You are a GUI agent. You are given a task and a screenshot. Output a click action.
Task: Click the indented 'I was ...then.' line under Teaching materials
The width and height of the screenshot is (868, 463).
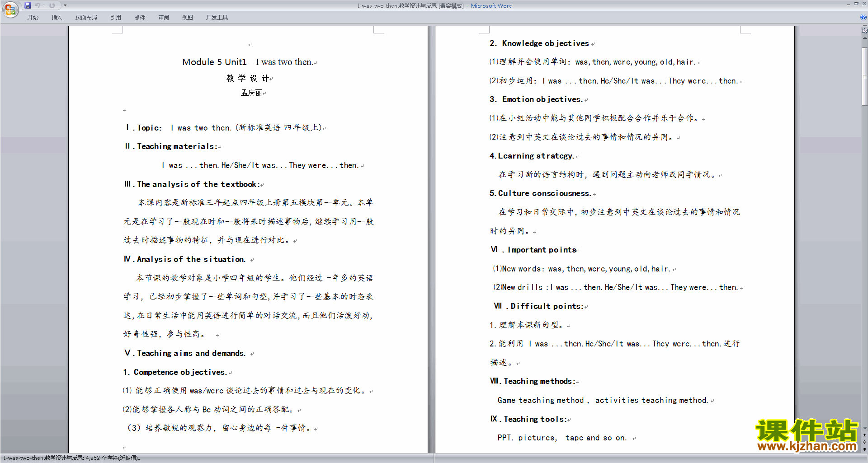point(260,165)
